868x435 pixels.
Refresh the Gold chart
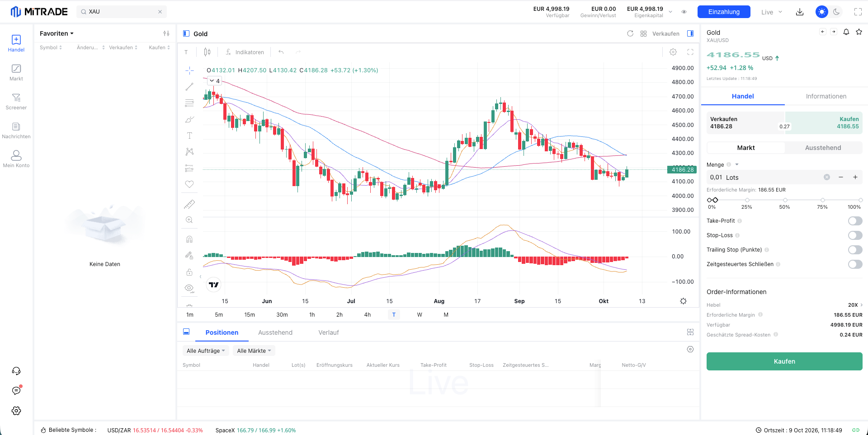point(630,33)
